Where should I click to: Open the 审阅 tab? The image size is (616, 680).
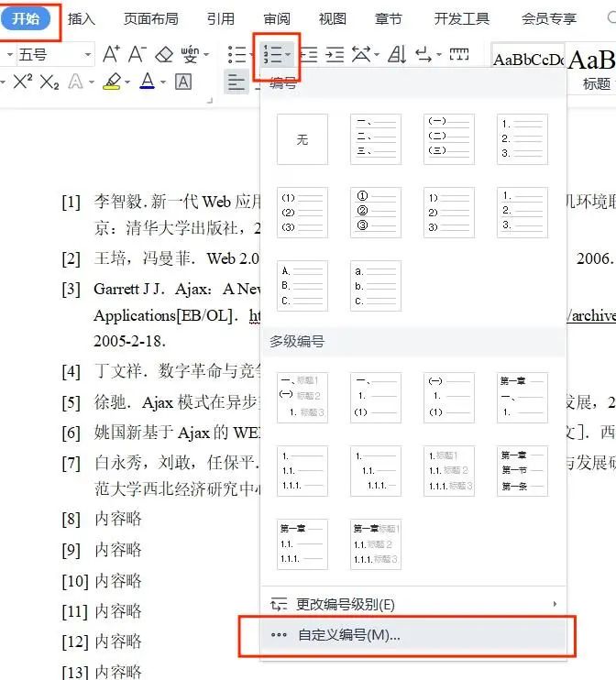pos(277,19)
